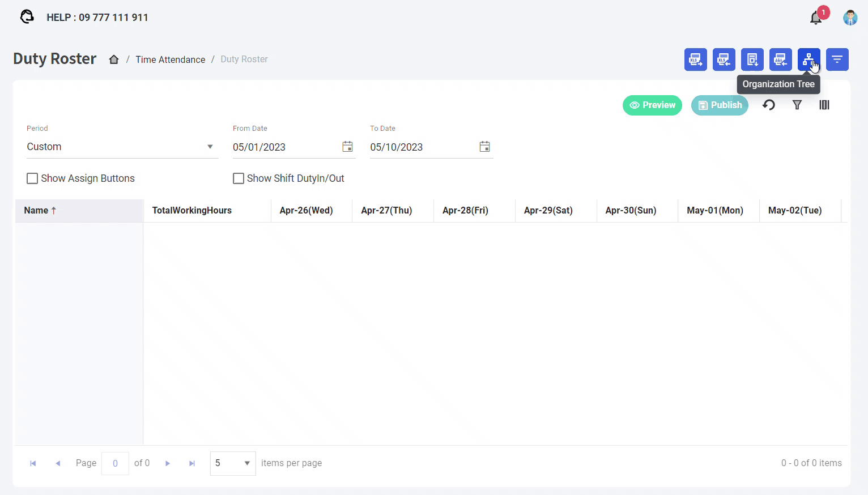The height and width of the screenshot is (495, 868).
Task: Click the blue filter lines button
Action: point(837,59)
